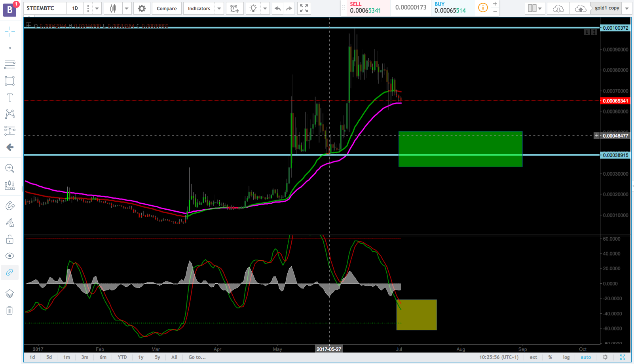This screenshot has height=364, width=634.
Task: Show All time range
Action: click(175, 357)
